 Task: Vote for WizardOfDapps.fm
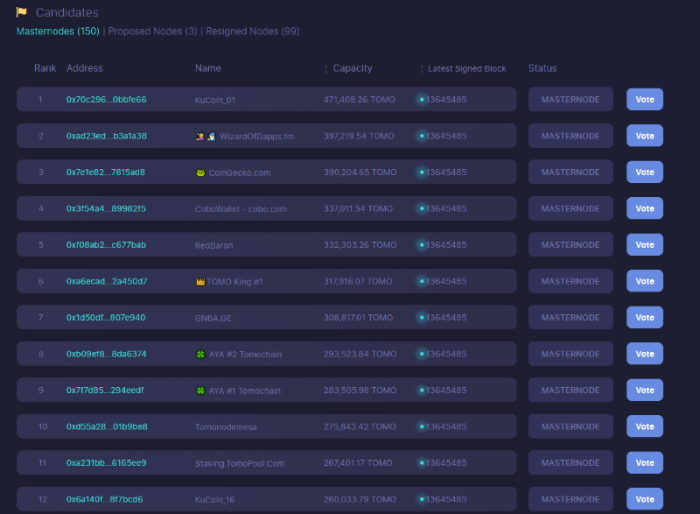click(645, 136)
